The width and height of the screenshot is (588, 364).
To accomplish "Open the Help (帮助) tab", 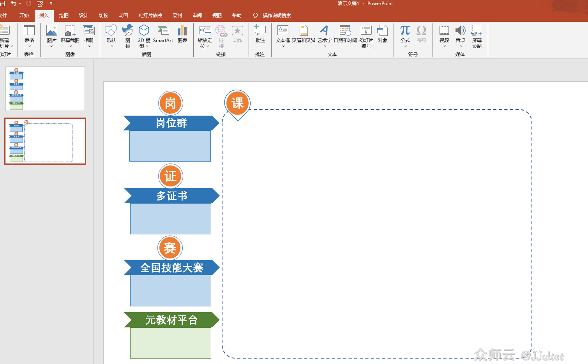I will click(237, 16).
